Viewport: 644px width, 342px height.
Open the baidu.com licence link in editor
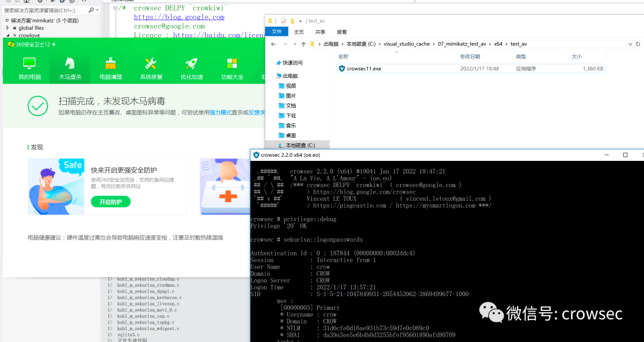218,35
